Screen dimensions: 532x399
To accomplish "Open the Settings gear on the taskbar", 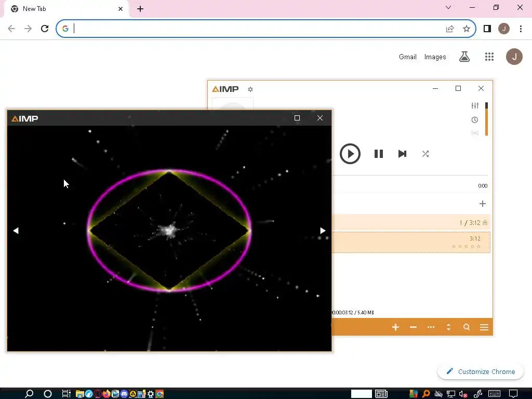I will pos(151,394).
